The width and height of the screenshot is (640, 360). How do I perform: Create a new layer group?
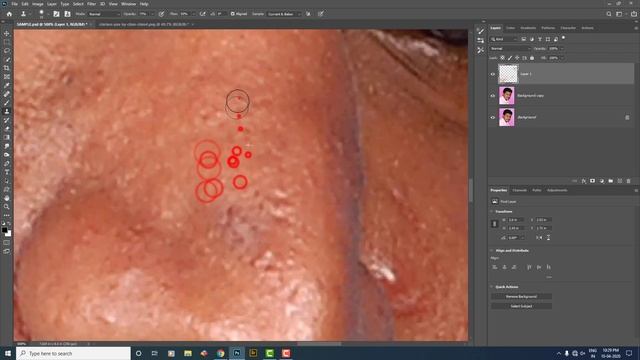pyautogui.click(x=611, y=181)
